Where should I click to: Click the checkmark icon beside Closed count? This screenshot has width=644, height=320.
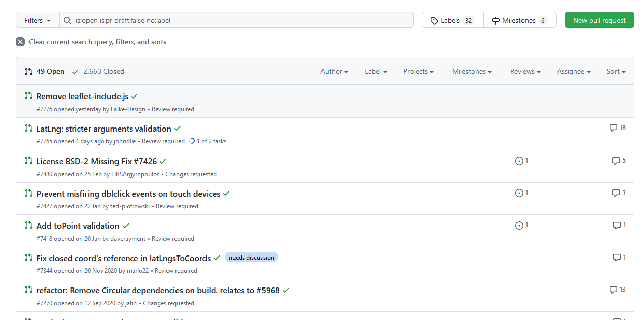75,72
